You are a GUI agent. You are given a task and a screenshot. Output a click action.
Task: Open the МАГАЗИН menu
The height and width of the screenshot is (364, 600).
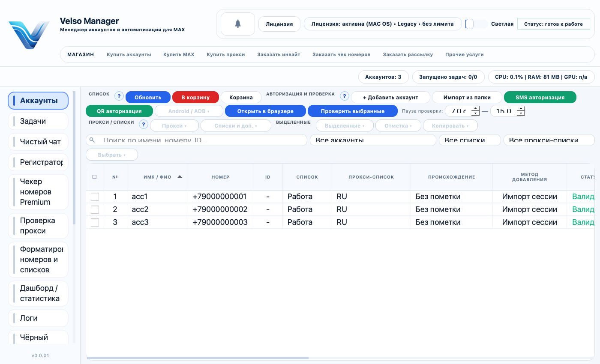pos(80,54)
